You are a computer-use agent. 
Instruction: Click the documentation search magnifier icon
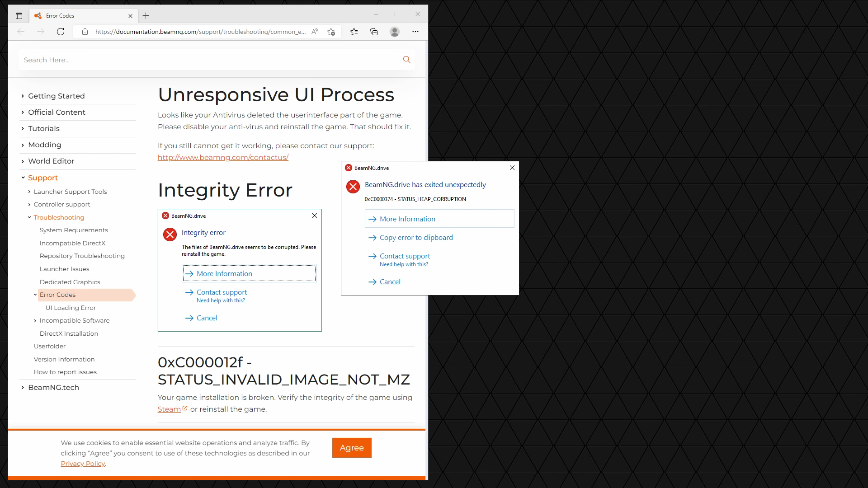click(406, 60)
